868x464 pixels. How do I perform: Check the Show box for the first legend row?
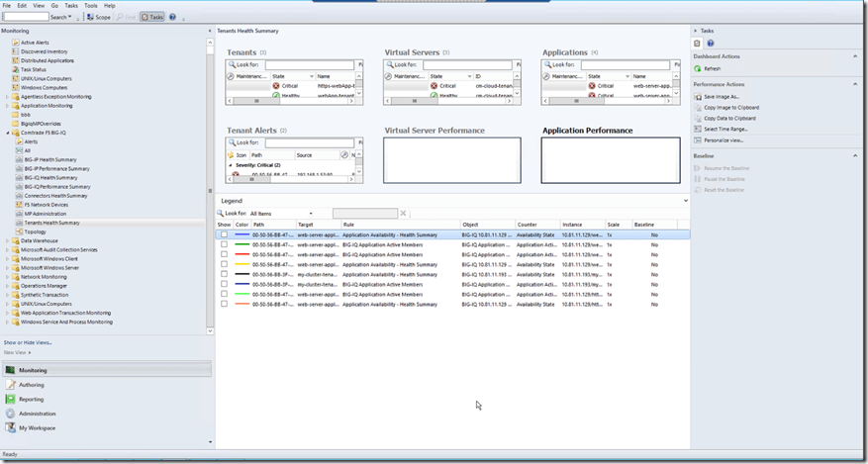(x=225, y=234)
